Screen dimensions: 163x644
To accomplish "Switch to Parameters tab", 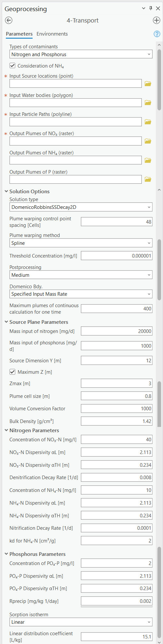I will coord(19,34).
